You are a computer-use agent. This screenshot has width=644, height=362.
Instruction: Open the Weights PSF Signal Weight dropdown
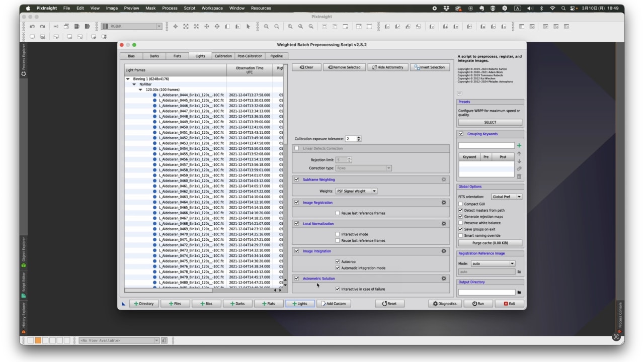pos(356,191)
